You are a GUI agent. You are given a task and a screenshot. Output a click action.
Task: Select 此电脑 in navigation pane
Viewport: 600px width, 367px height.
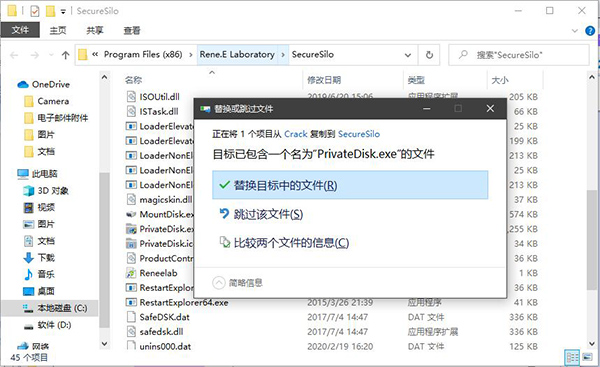point(44,174)
